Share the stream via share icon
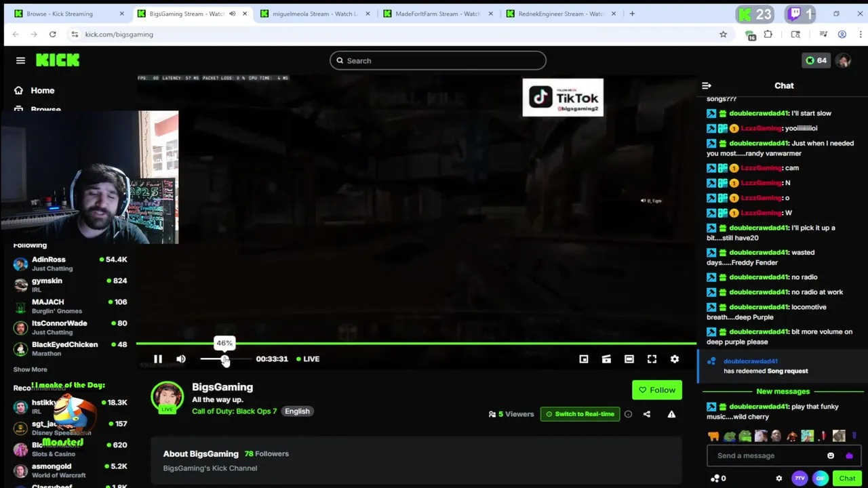The width and height of the screenshot is (868, 488). click(x=646, y=414)
